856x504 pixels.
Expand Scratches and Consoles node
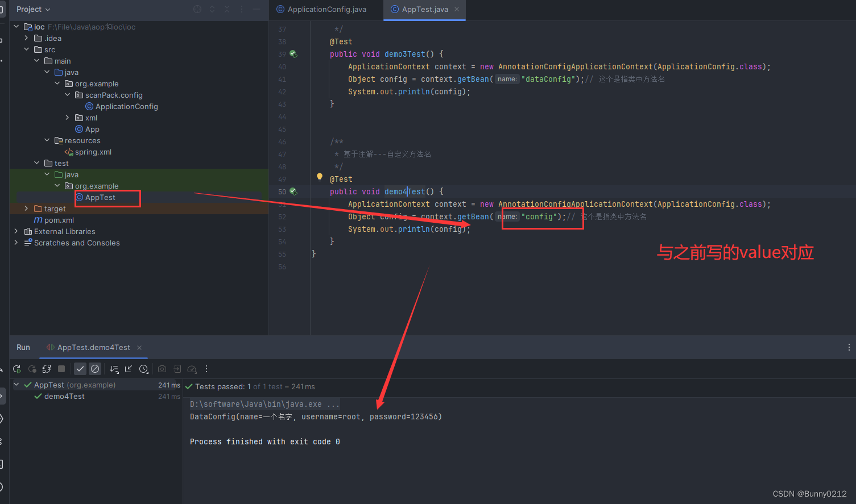tap(16, 243)
